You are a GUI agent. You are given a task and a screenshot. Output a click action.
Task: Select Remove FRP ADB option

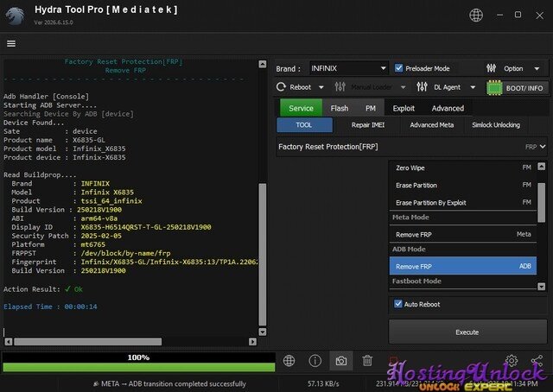point(463,266)
